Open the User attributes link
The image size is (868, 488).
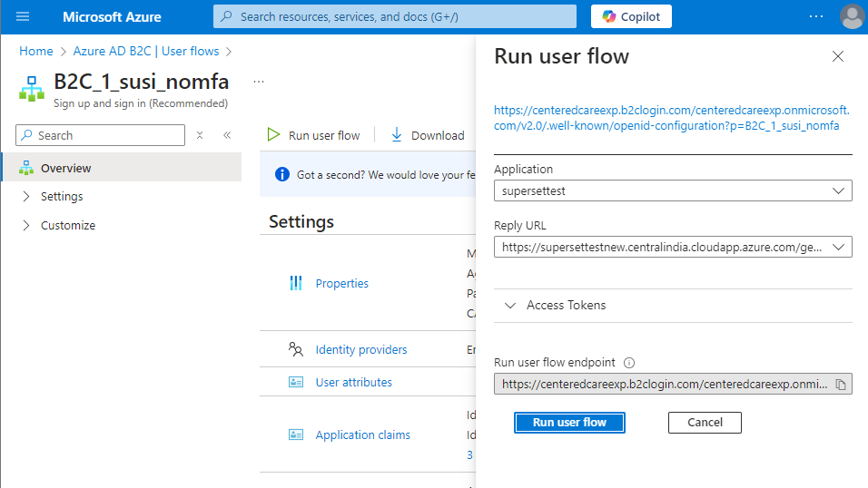(x=354, y=382)
